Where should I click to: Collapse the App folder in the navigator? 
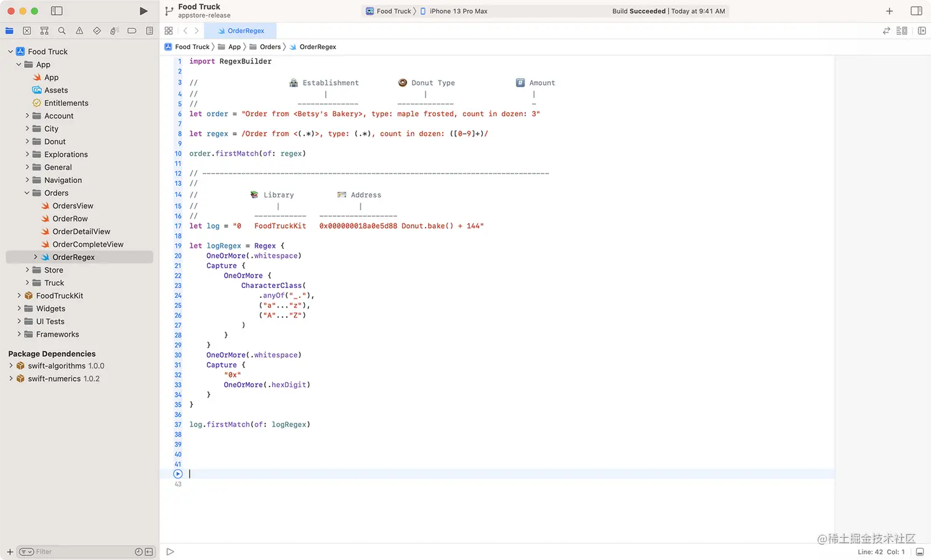(x=18, y=64)
